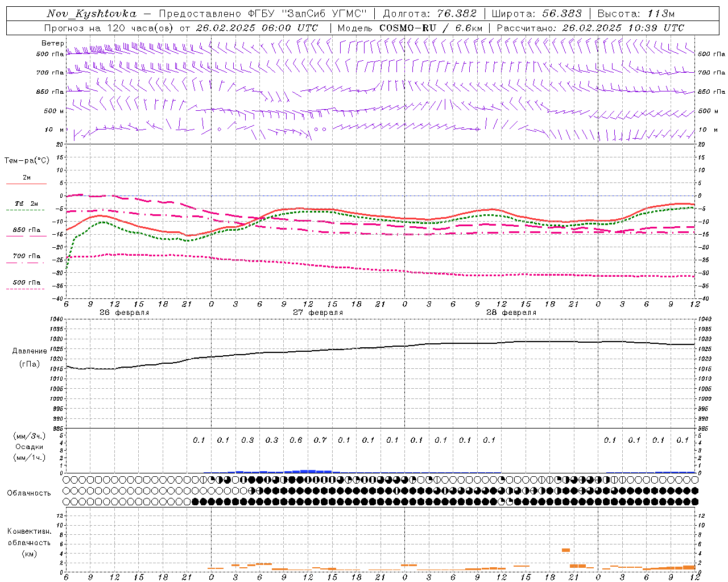This screenshot has width=728, height=582.
Task: Click the calculated time 10:39 UTC
Action: click(x=656, y=28)
